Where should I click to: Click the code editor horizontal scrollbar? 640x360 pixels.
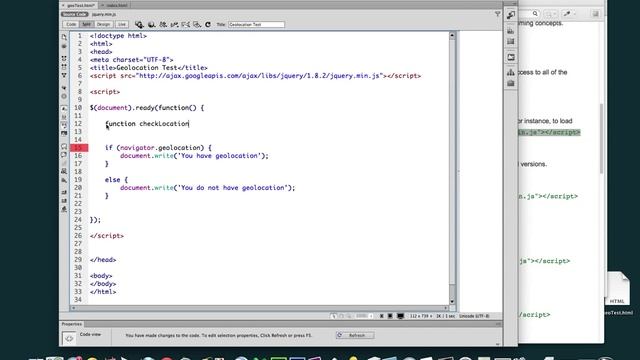pos(260,308)
